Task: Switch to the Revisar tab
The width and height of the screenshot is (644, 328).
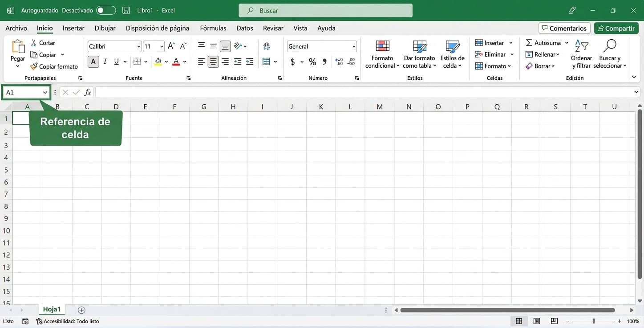Action: tap(273, 28)
